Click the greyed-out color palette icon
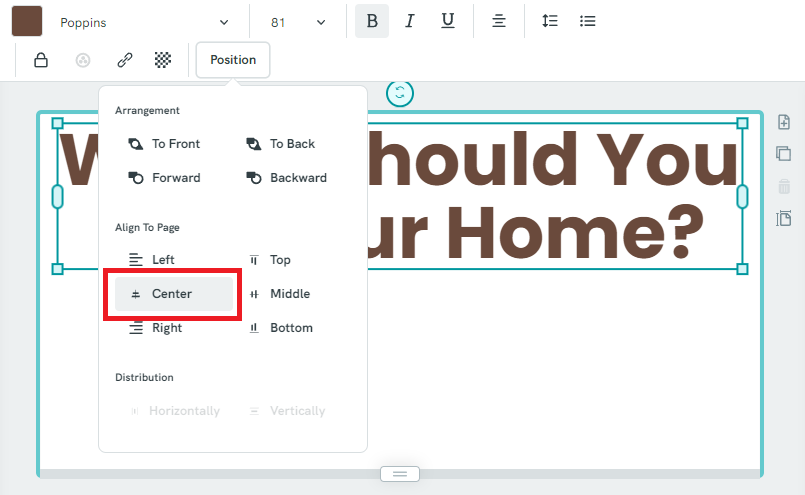This screenshot has height=495, width=805. (83, 60)
